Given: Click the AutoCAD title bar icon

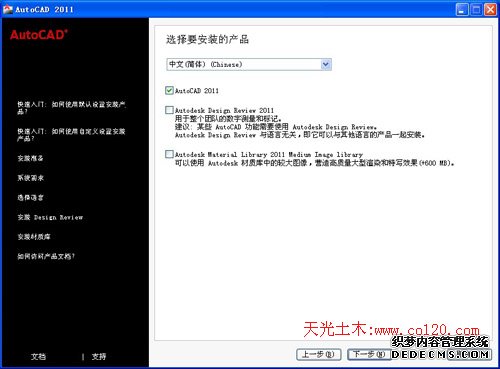Looking at the screenshot, I should click(x=7, y=9).
